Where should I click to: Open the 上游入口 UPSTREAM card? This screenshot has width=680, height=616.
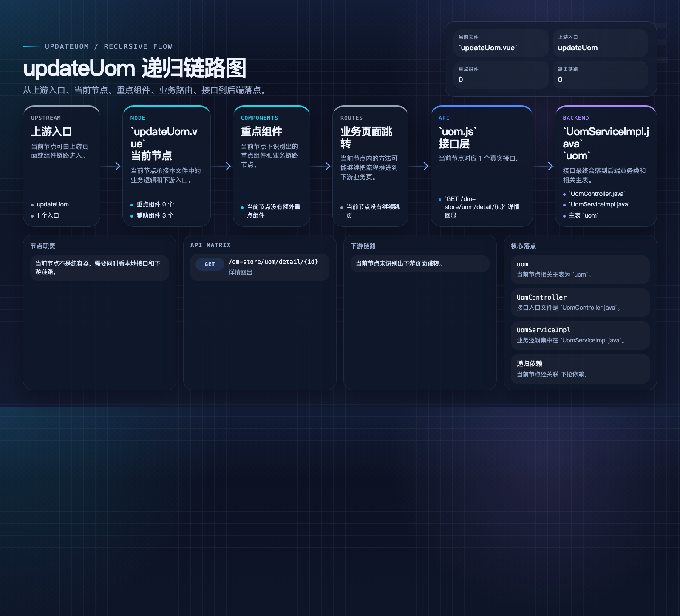tap(62, 166)
